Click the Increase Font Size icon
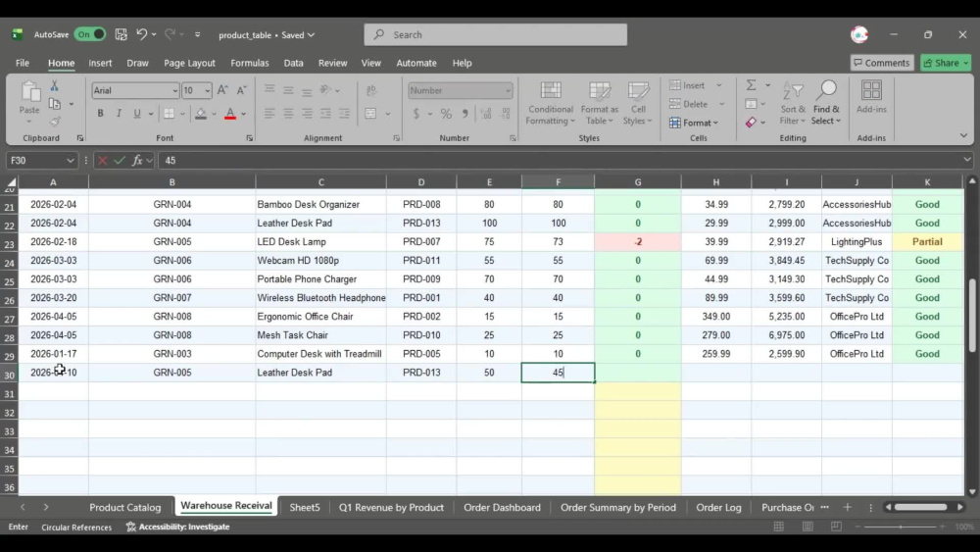This screenshot has height=552, width=980. click(222, 90)
